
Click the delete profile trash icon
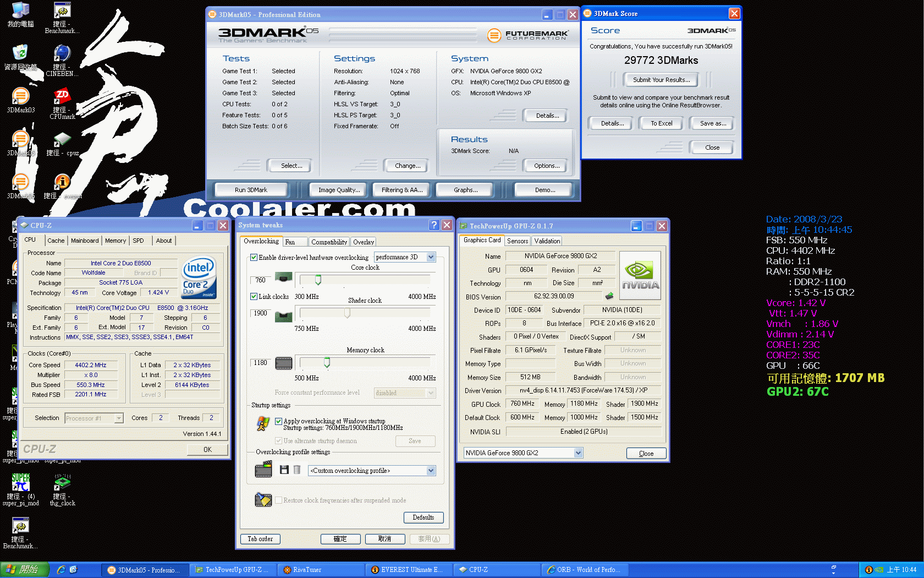click(297, 470)
